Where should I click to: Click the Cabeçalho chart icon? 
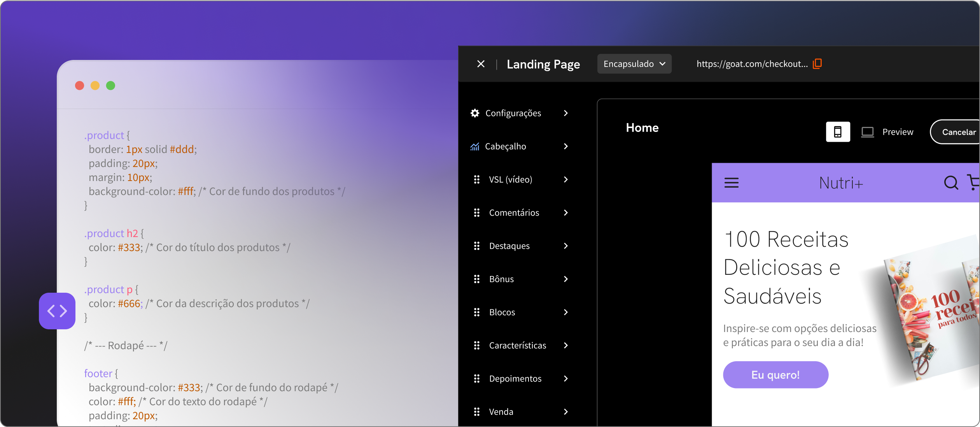click(475, 146)
